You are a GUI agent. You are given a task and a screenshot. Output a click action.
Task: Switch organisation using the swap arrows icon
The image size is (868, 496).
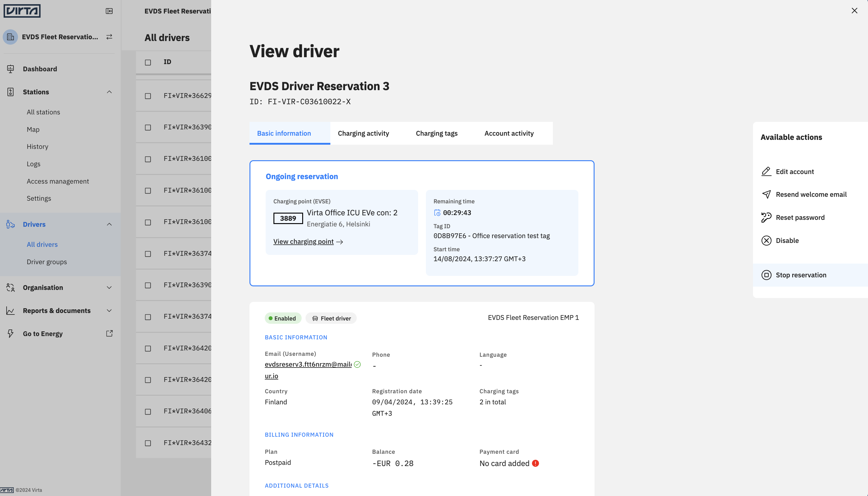(x=109, y=37)
